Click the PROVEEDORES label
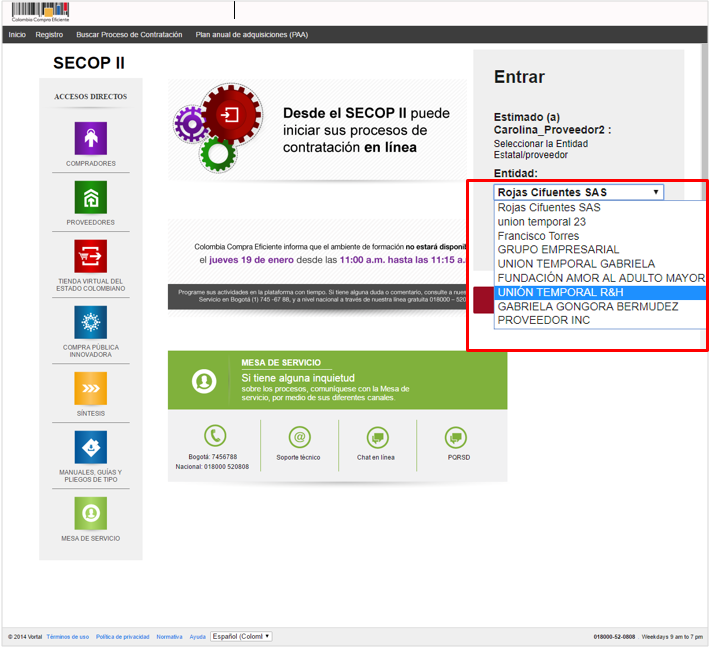The image size is (712, 648). (91, 223)
